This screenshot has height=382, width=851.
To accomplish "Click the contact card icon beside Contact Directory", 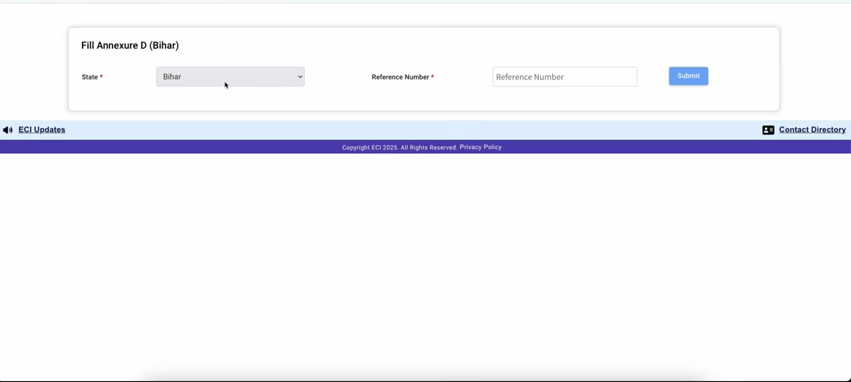I will (768, 130).
